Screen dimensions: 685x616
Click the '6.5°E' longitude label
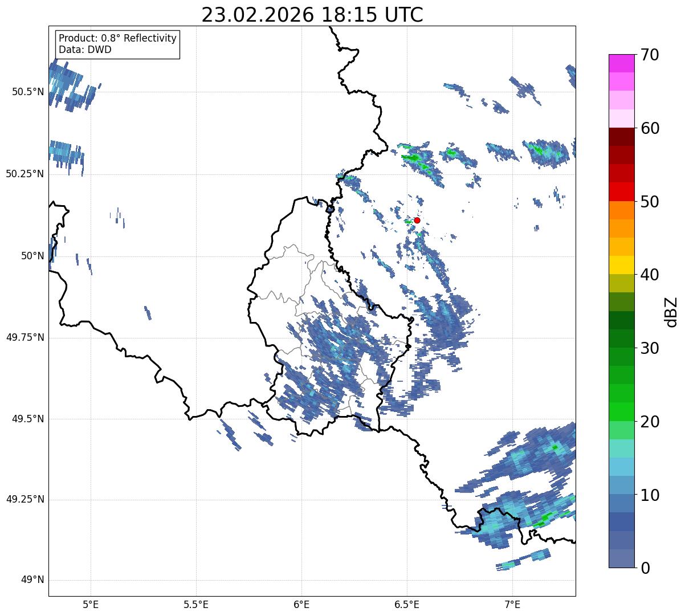point(407,604)
